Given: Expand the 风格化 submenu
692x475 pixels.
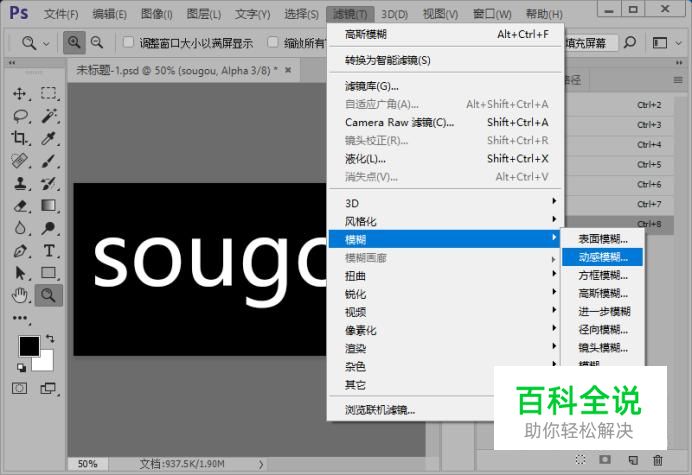Looking at the screenshot, I should (446, 221).
